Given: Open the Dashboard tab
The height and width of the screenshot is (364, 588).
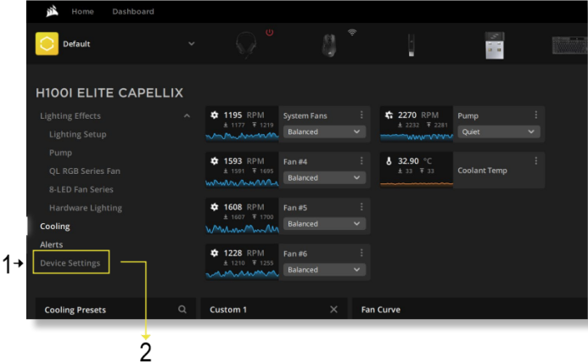Looking at the screenshot, I should [133, 12].
